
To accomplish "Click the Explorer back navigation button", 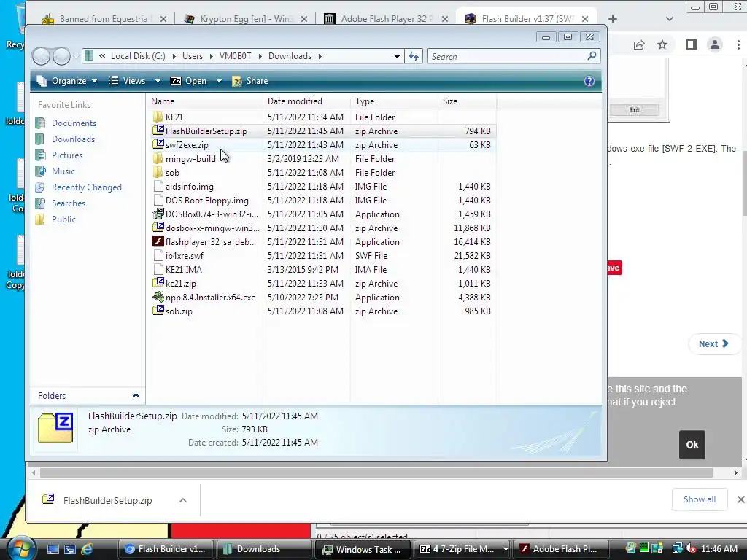I will click(x=41, y=57).
